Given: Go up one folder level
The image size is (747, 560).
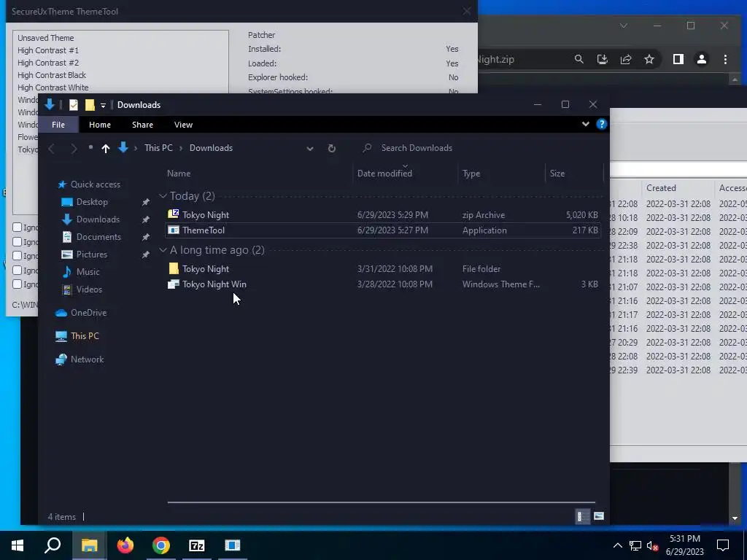Looking at the screenshot, I should tap(106, 148).
